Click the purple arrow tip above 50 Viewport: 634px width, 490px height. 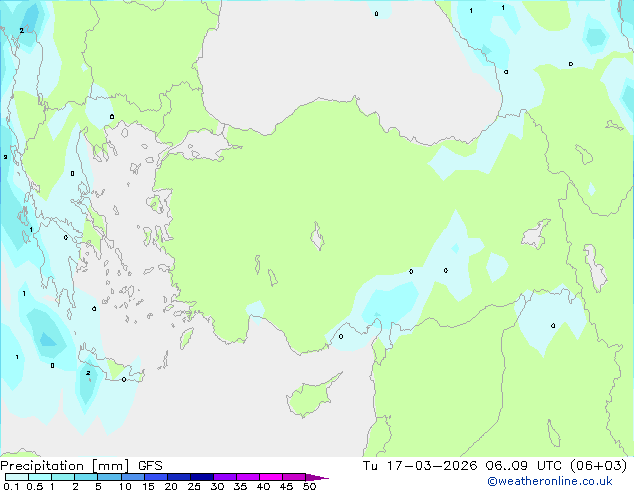pyautogui.click(x=317, y=477)
